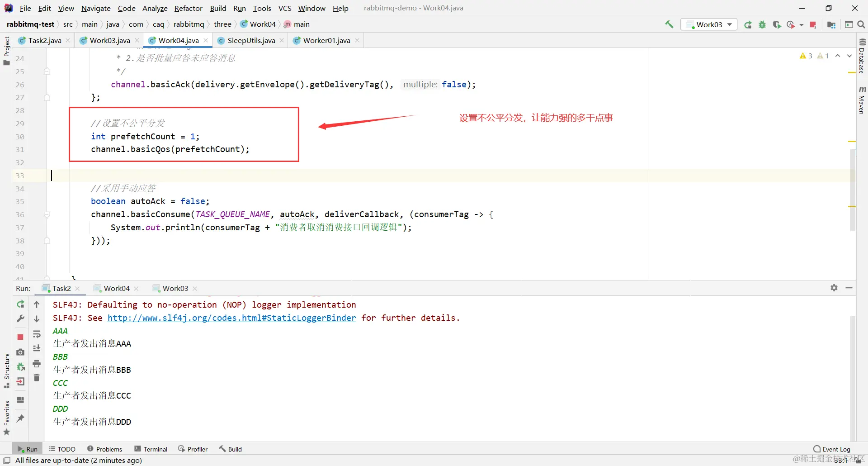
Task: Toggle the Favorites tool window stripe
Action: (6, 418)
